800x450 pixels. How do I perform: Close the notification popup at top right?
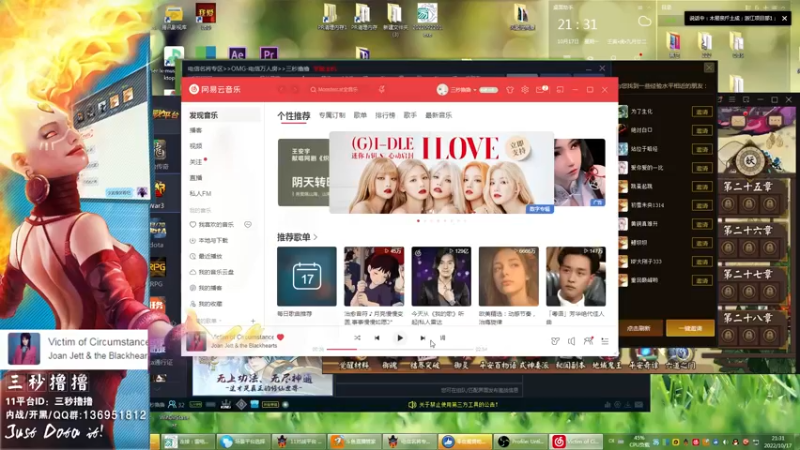pos(784,18)
